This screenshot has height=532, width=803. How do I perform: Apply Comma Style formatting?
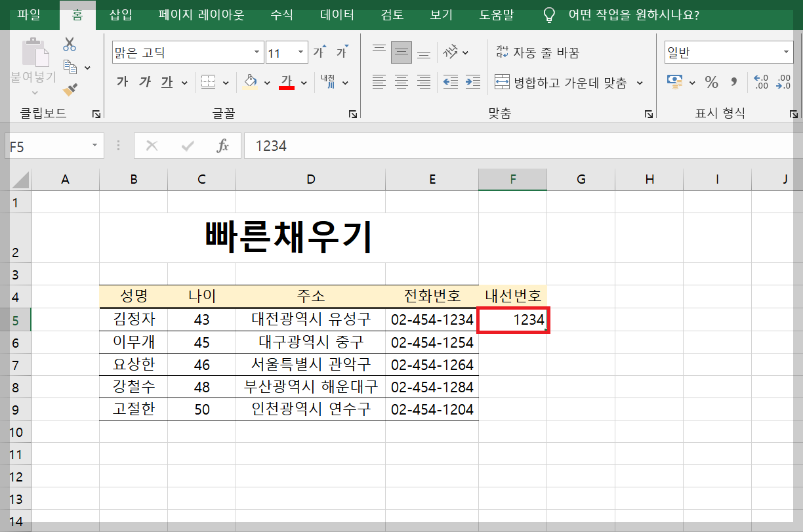733,83
